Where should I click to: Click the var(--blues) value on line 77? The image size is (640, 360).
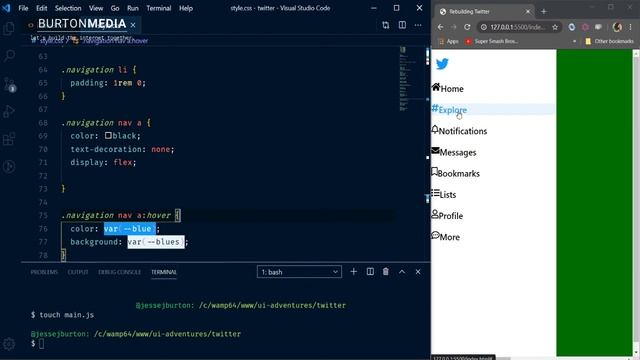(x=156, y=242)
